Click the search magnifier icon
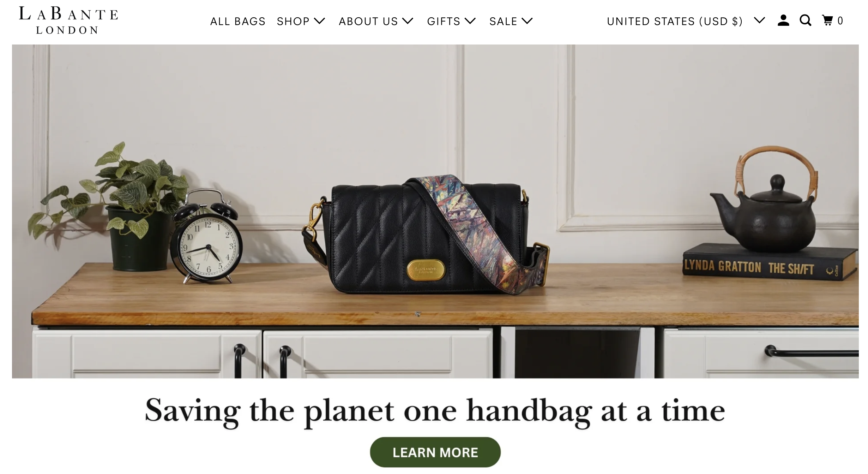Viewport: 868px width, 474px height. tap(806, 20)
